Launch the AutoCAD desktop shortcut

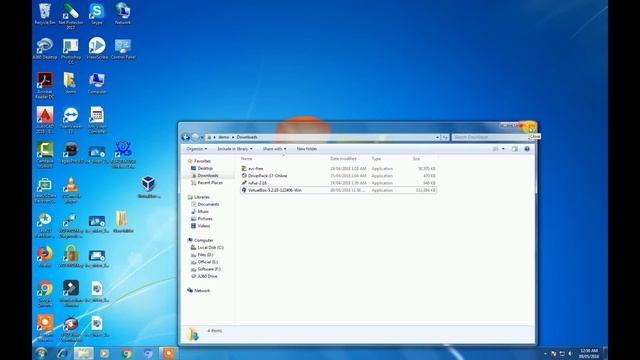(x=44, y=120)
